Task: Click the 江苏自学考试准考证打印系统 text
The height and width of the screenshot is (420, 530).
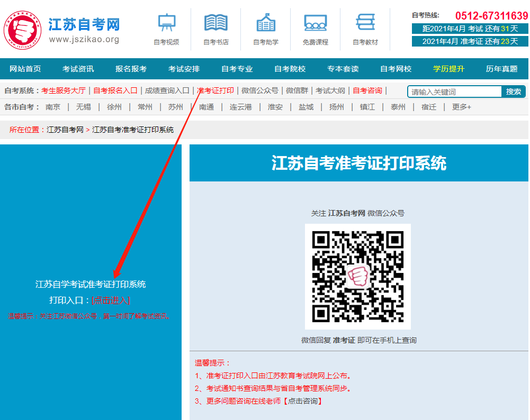Action: 91,284
